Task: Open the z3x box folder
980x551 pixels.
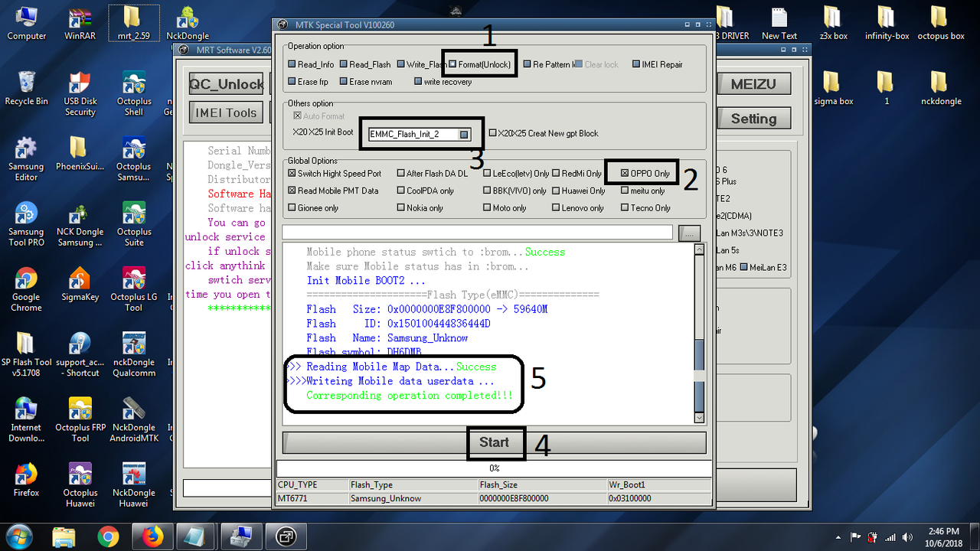Action: [x=833, y=23]
